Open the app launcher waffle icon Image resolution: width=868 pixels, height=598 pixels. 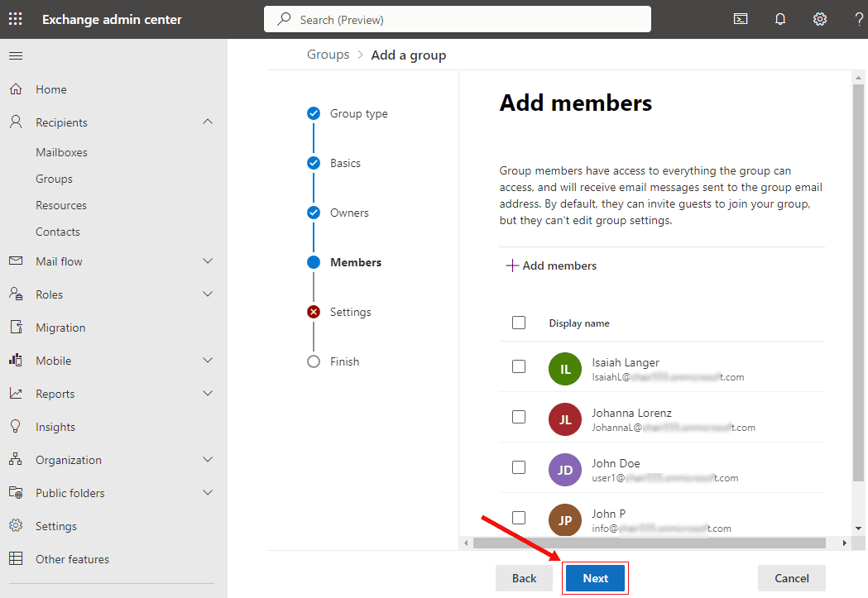point(16,19)
